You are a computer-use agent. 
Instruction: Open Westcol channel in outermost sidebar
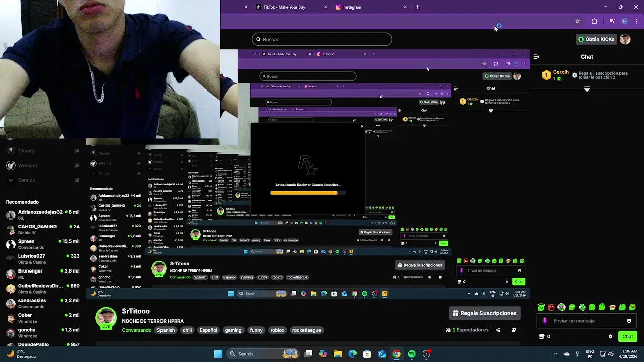(x=43, y=165)
